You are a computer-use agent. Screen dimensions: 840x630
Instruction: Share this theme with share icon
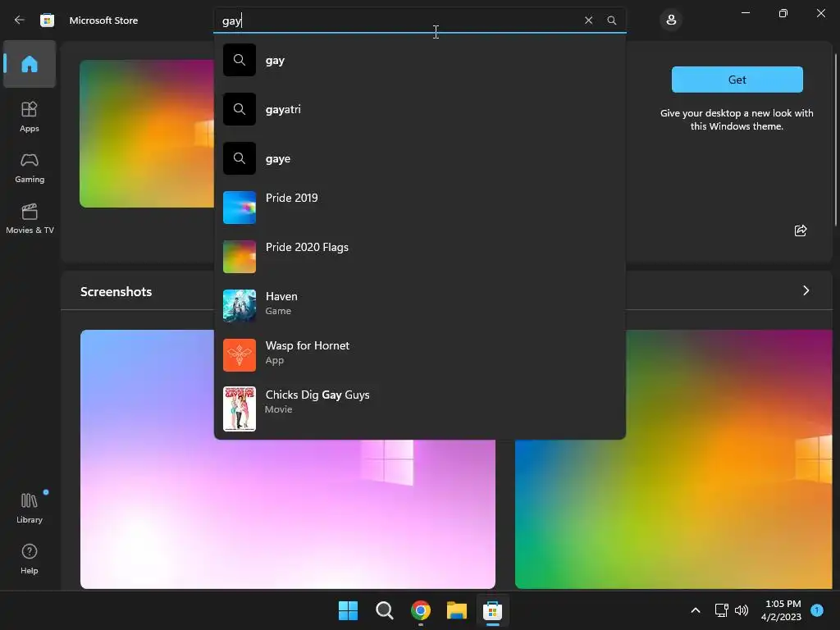(801, 231)
